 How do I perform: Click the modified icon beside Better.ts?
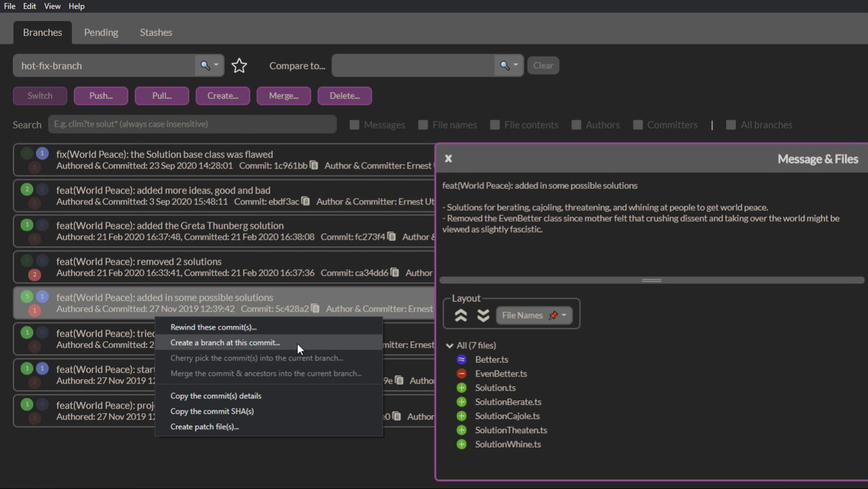coord(461,359)
